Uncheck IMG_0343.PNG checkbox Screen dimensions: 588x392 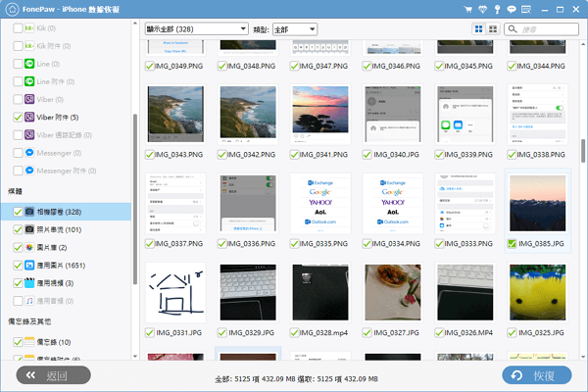tap(150, 155)
